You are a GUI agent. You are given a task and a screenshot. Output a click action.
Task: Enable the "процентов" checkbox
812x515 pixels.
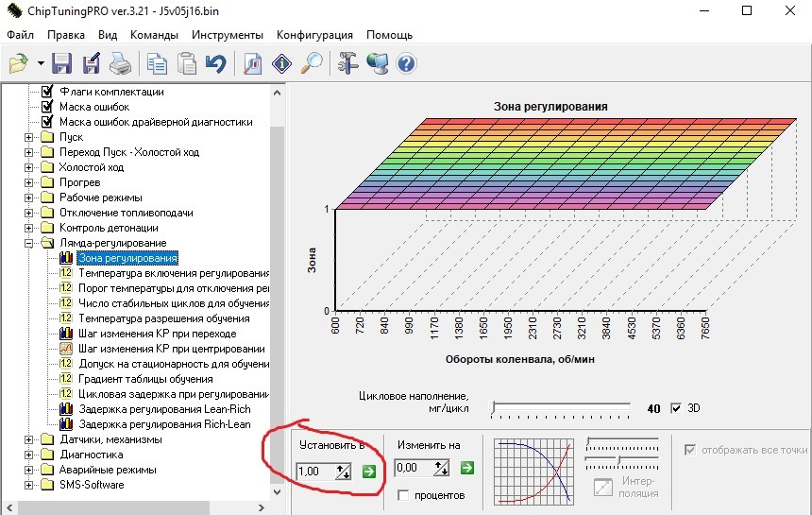[404, 495]
